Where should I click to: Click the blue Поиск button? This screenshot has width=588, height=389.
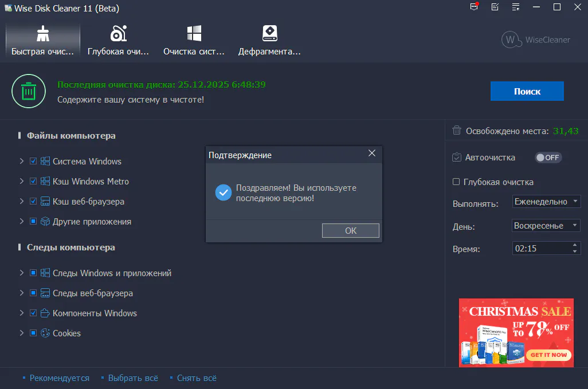(x=527, y=91)
